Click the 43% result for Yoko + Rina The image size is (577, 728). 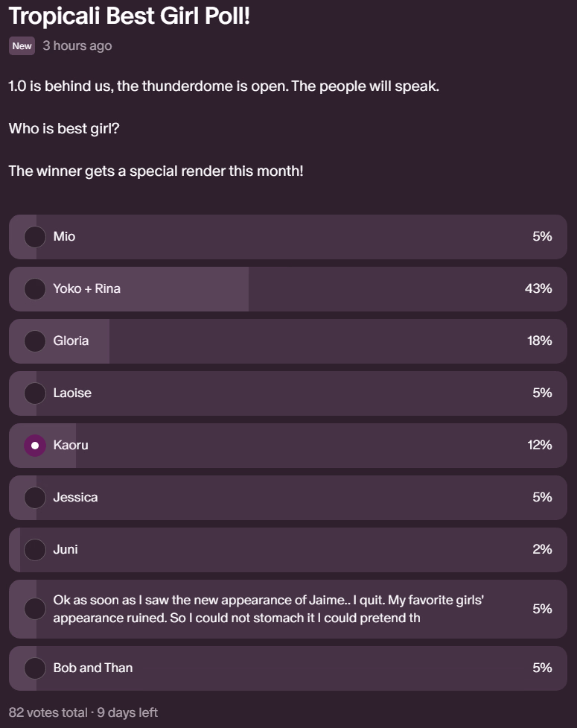pos(538,288)
